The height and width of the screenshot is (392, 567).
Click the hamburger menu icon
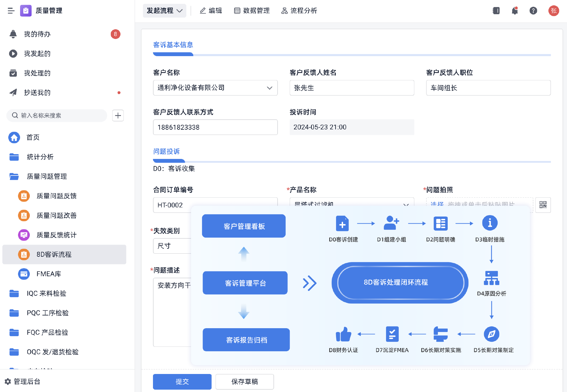[x=11, y=11]
